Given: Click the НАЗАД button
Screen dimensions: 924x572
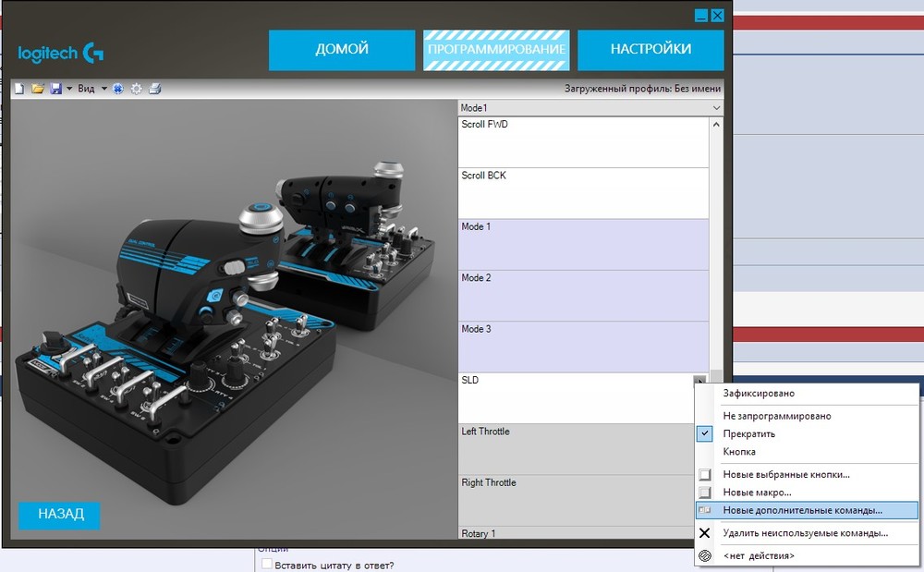Looking at the screenshot, I should [x=59, y=515].
